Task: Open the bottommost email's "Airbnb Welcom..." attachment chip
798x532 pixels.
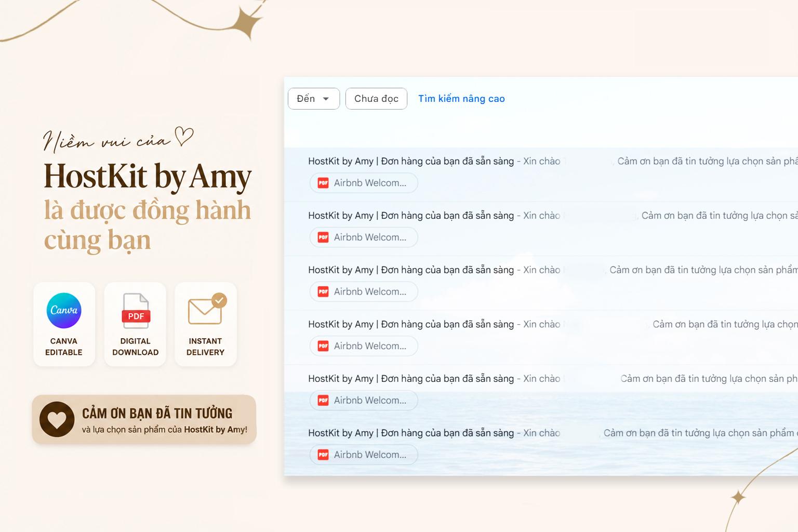Action: point(364,455)
